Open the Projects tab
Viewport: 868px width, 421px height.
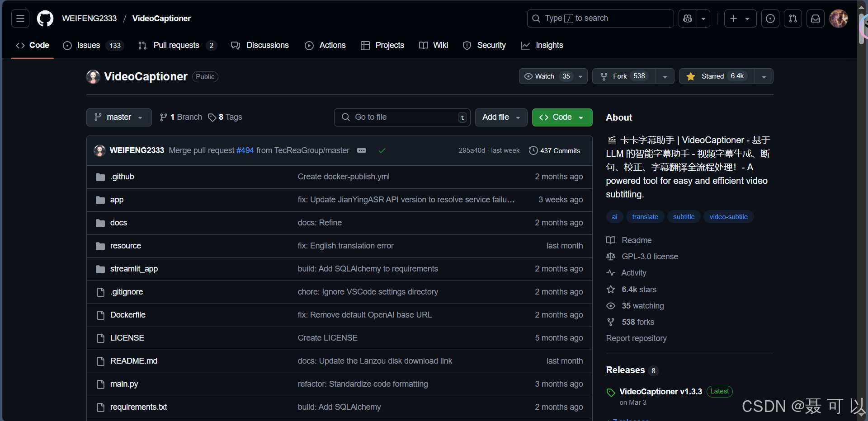(382, 45)
